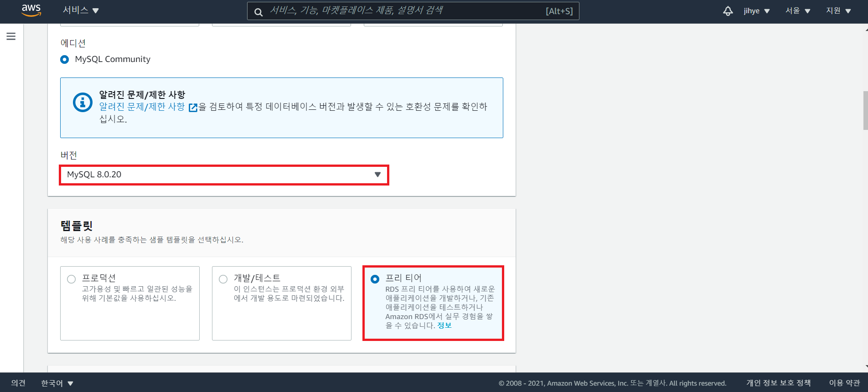
Task: Open 개인 정보 보호 정책 link
Action: tap(778, 383)
